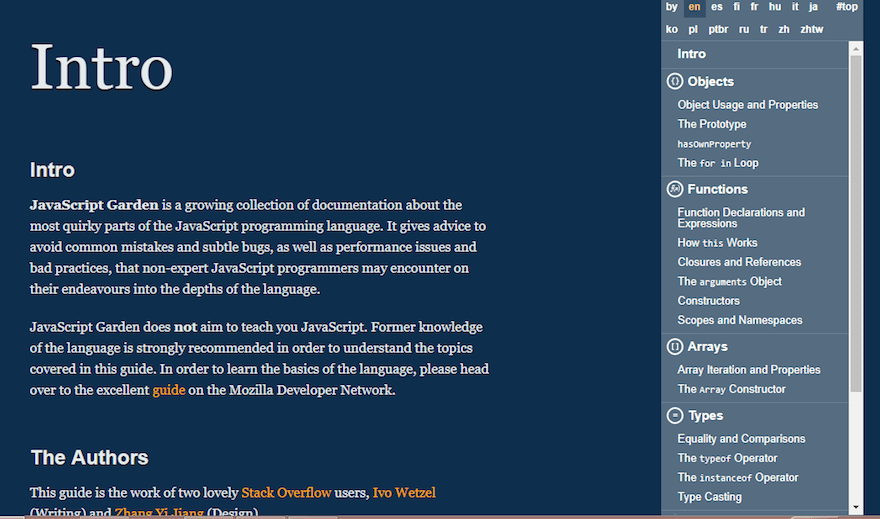
Task: Open The for in Loop section
Action: pyautogui.click(x=718, y=163)
